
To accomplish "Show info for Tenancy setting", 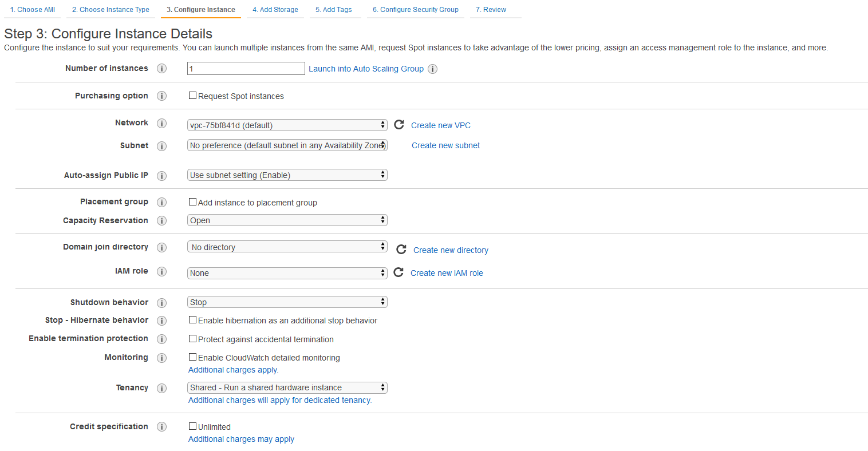I will [162, 388].
